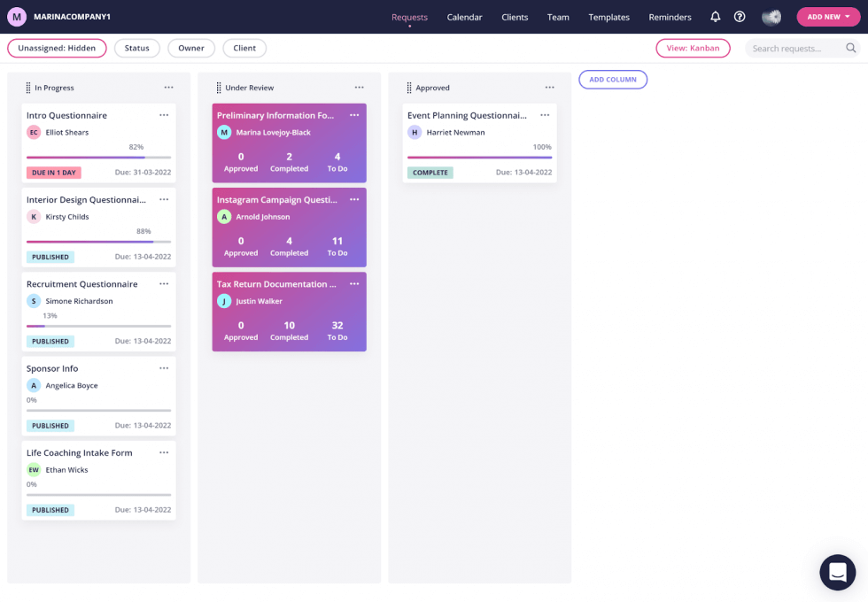
Task: Click the search magnifier icon
Action: (851, 49)
